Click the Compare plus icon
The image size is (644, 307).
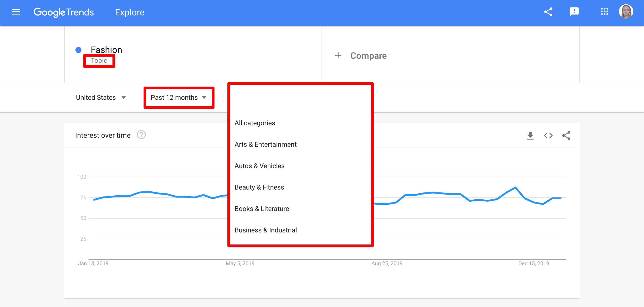tap(338, 55)
